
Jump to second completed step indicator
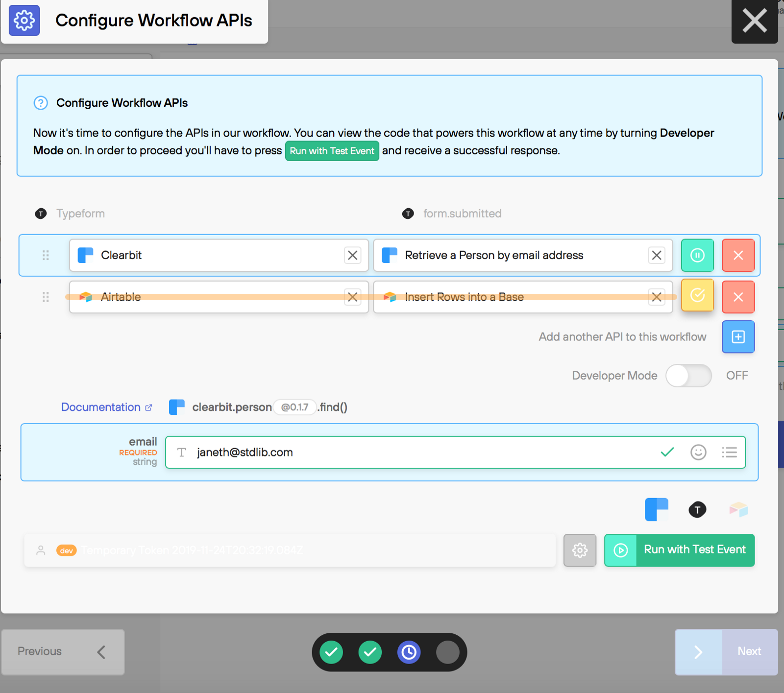[x=370, y=652]
